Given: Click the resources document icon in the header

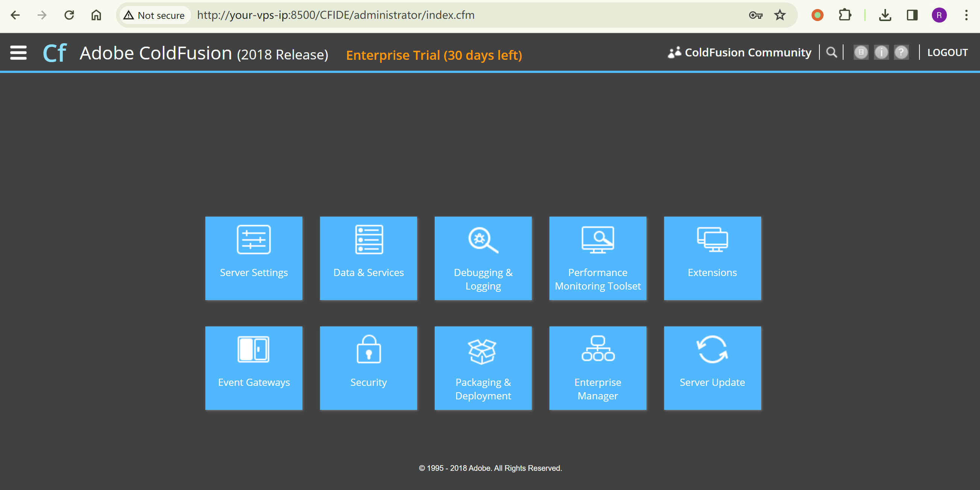Looking at the screenshot, I should 861,53.
